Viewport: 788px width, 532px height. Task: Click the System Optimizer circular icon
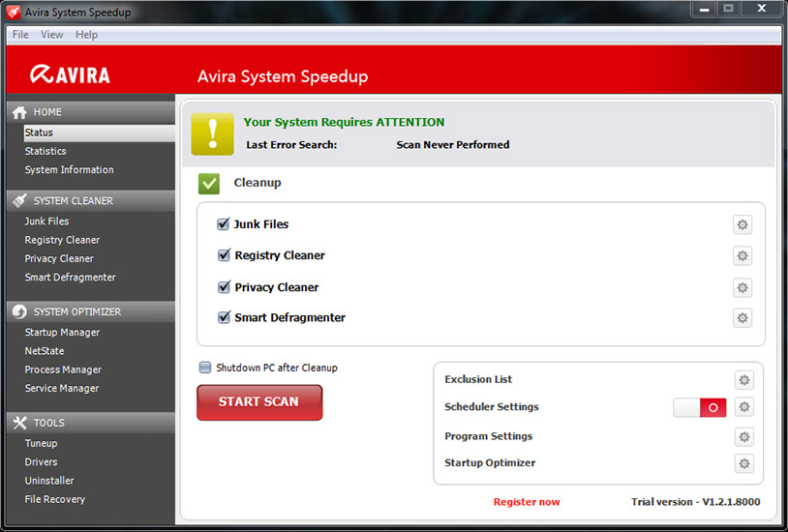19,311
